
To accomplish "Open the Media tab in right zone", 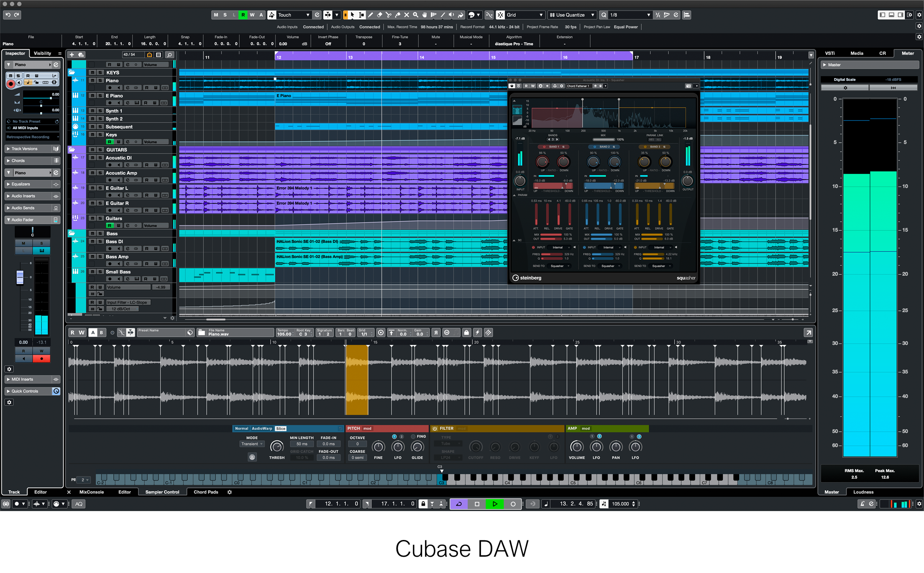I will click(x=856, y=53).
